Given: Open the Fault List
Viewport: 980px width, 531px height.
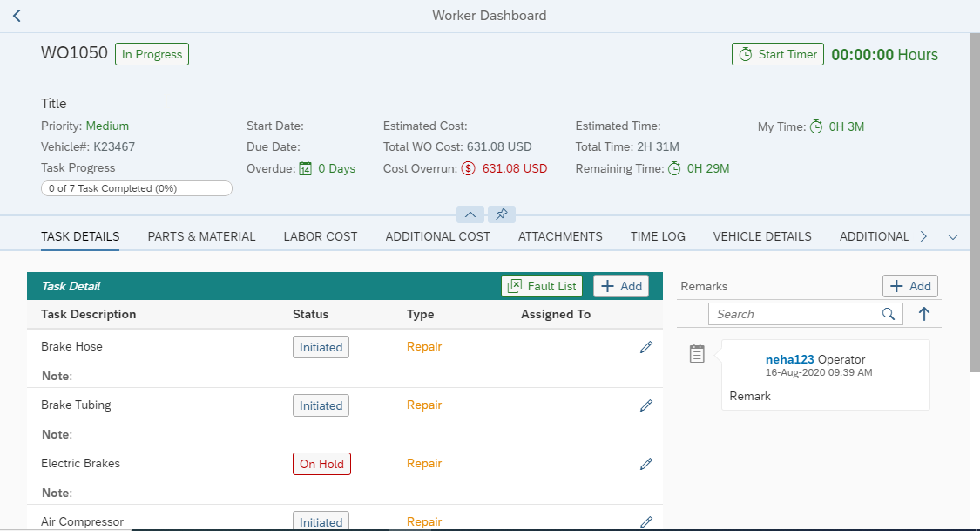Looking at the screenshot, I should pyautogui.click(x=542, y=286).
